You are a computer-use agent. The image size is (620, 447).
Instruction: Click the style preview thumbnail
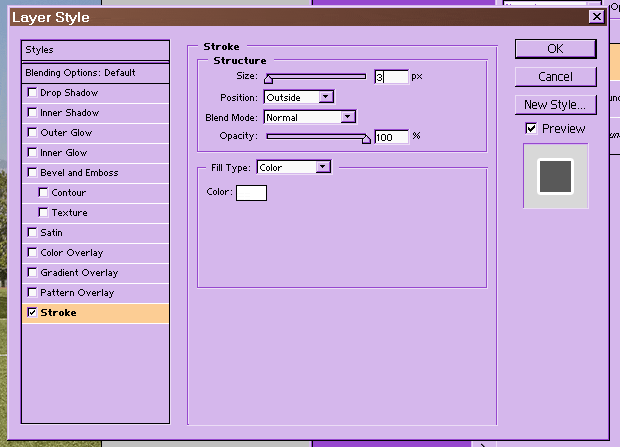coord(555,176)
